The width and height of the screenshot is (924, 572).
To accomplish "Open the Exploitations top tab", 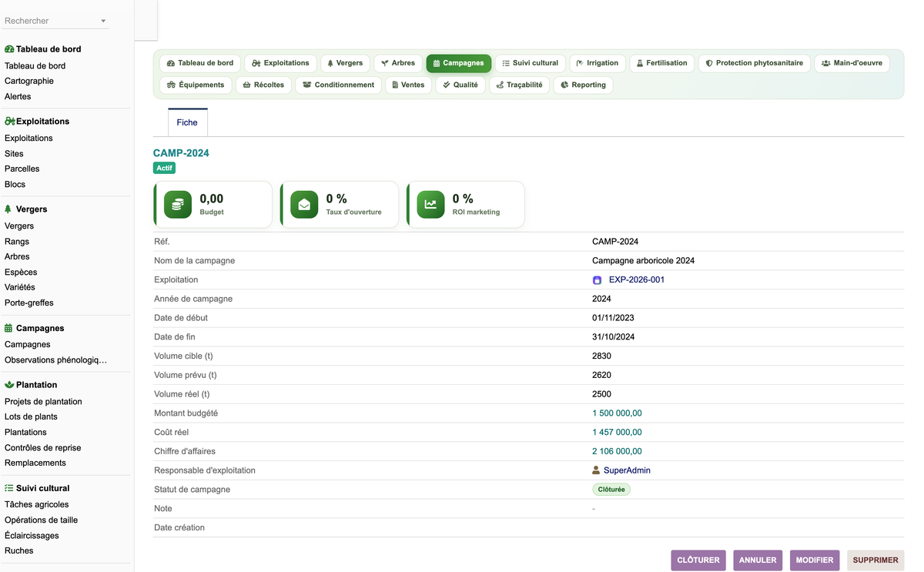I will click(x=280, y=63).
